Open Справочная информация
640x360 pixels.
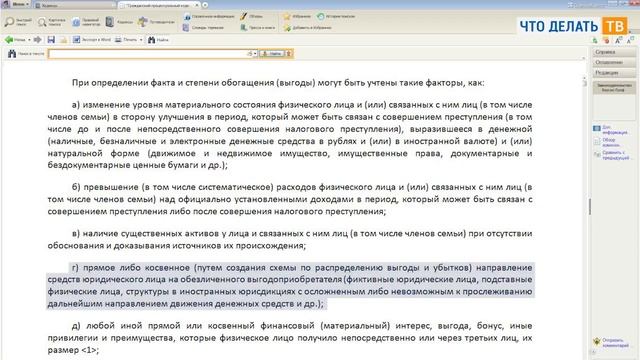pyautogui.click(x=209, y=16)
